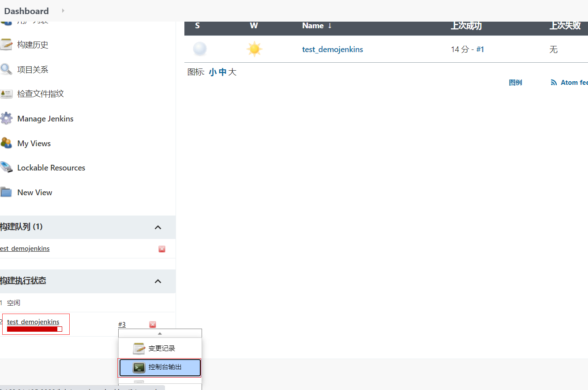Click the 上次成功 column header
This screenshot has width=588, height=390.
tap(466, 26)
